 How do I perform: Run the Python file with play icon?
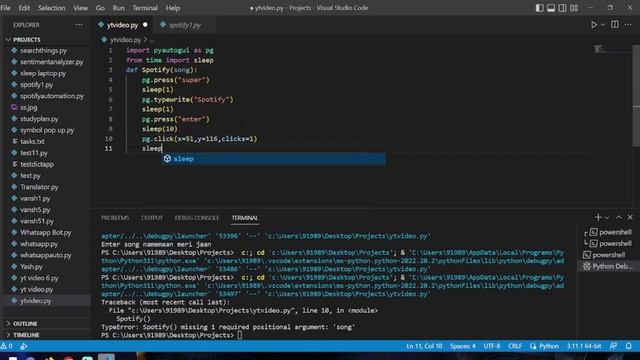point(594,24)
